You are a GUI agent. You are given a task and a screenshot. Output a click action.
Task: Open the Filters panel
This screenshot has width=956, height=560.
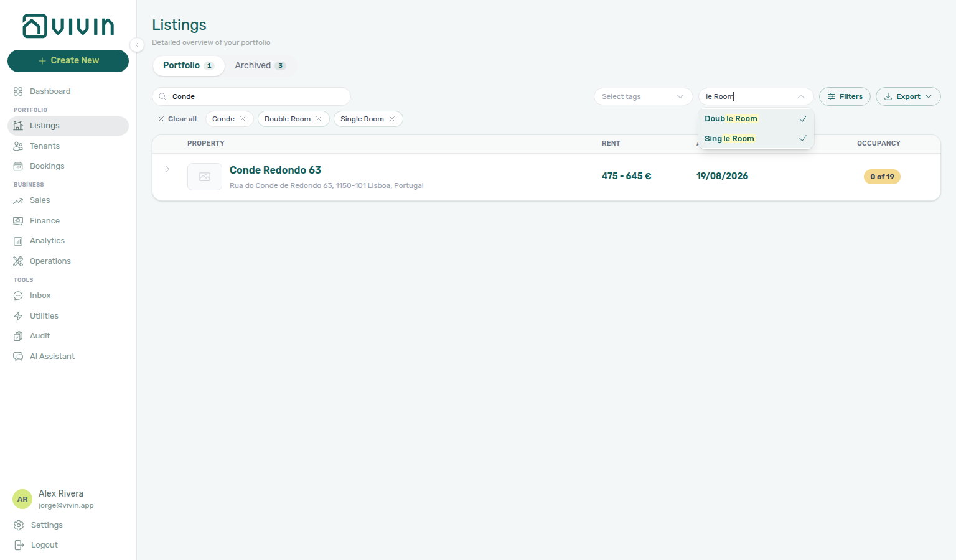coord(845,96)
